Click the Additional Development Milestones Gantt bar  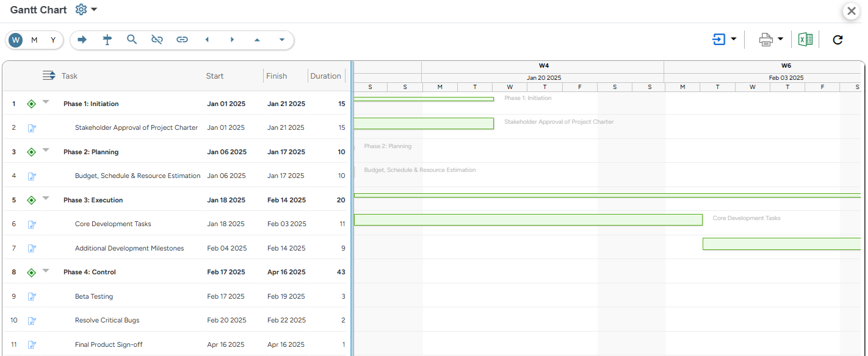click(782, 244)
